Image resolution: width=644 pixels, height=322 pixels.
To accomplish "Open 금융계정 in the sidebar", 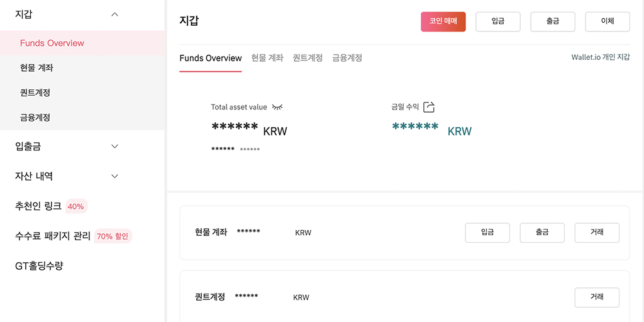I will pyautogui.click(x=35, y=117).
